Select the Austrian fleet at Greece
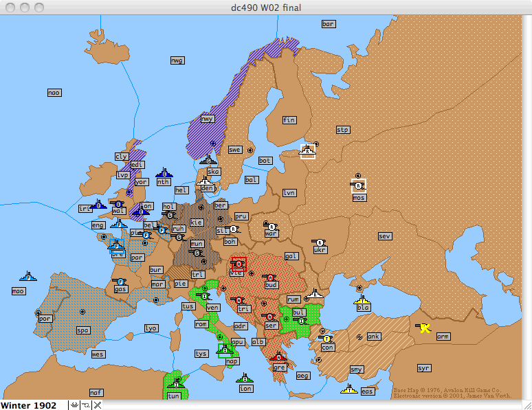The image size is (532, 410). coord(278,357)
